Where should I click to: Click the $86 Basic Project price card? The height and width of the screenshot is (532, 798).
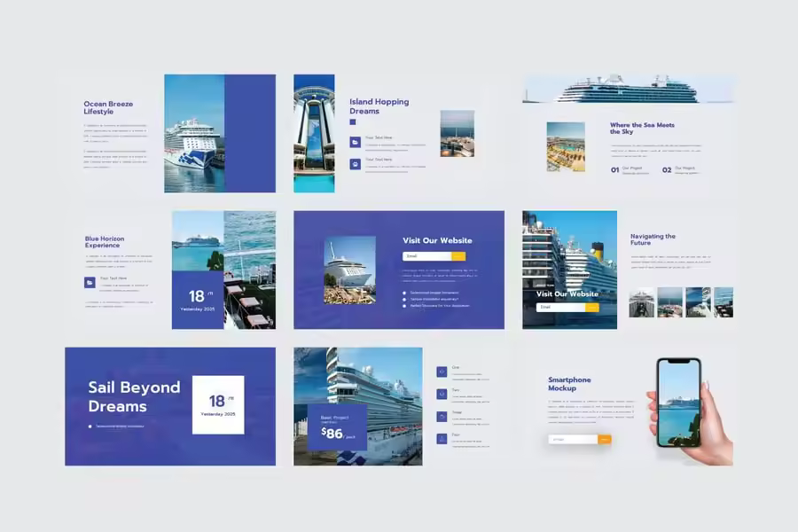coord(336,427)
